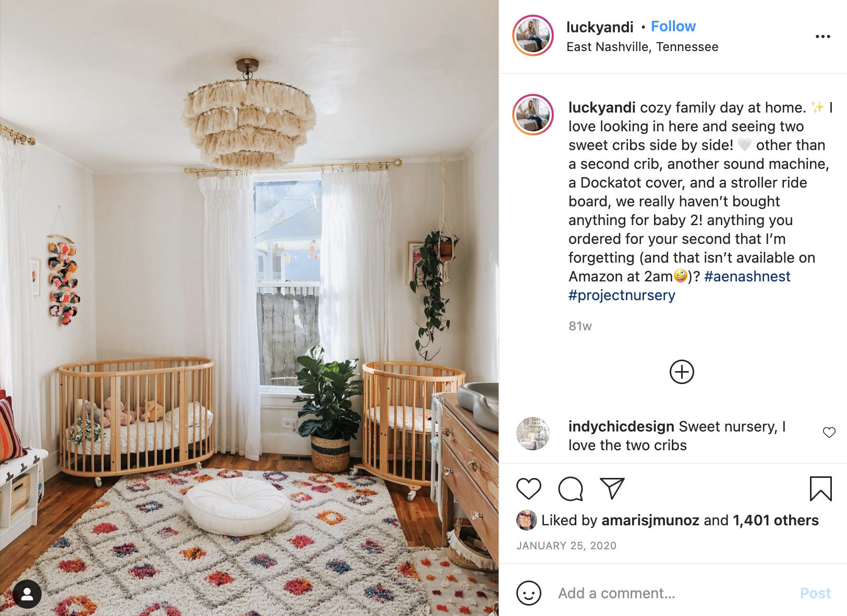Open East Nashville, Tennessee location

[642, 47]
